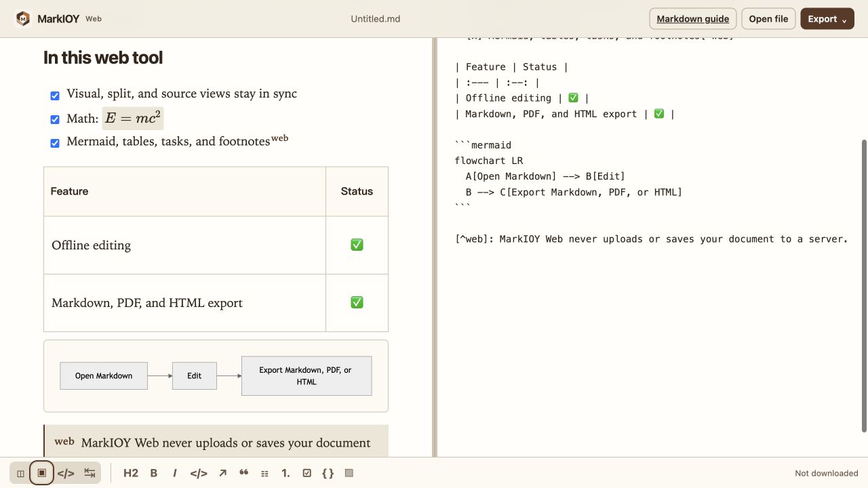Click the 'A[Open Markdown] --> B[Edit]' source line
Image resolution: width=868 pixels, height=488 pixels.
(545, 176)
